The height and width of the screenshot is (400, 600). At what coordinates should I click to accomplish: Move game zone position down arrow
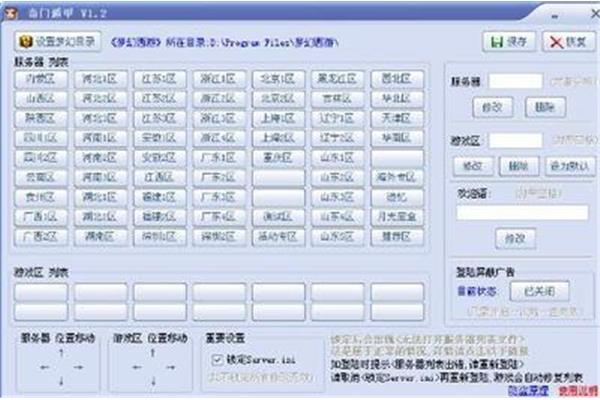click(x=153, y=381)
